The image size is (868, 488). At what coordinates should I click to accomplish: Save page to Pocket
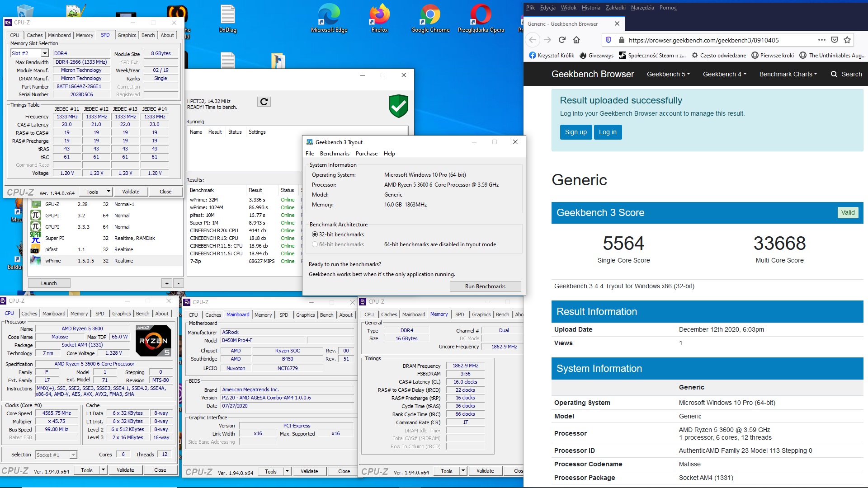(835, 40)
